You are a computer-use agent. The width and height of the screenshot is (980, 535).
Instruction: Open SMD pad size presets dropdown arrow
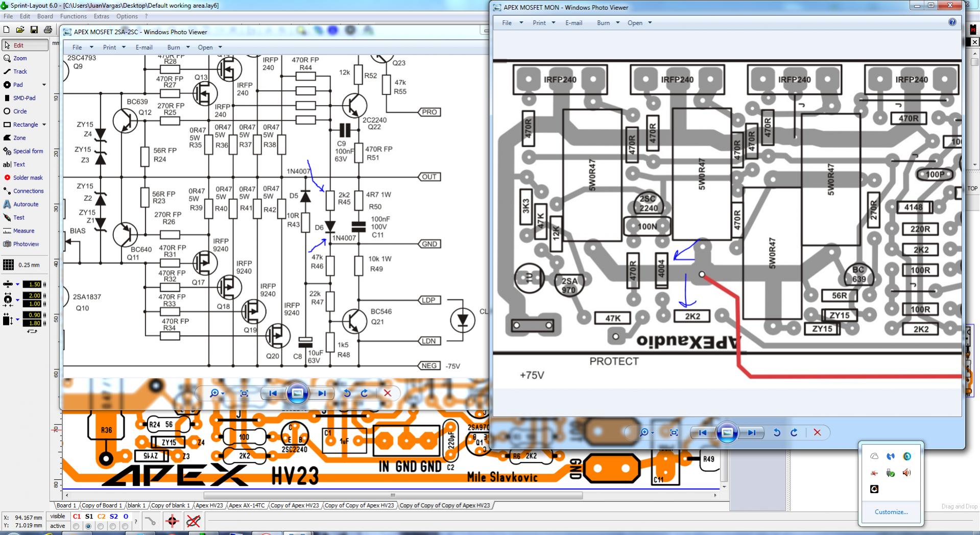pos(17,320)
